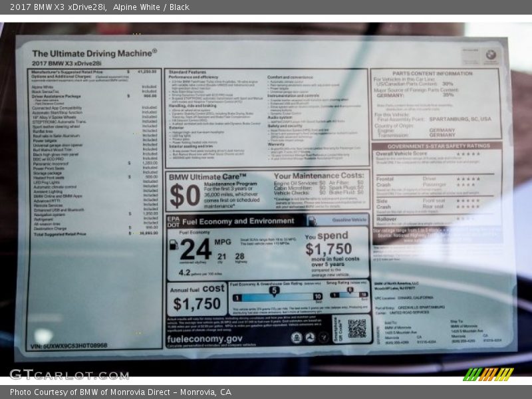Click 'Driver Assistance Package' option line

click(94, 96)
